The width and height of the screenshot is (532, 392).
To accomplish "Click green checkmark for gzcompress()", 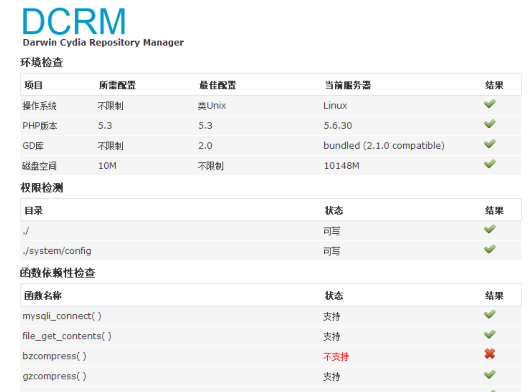I will pyautogui.click(x=490, y=375).
